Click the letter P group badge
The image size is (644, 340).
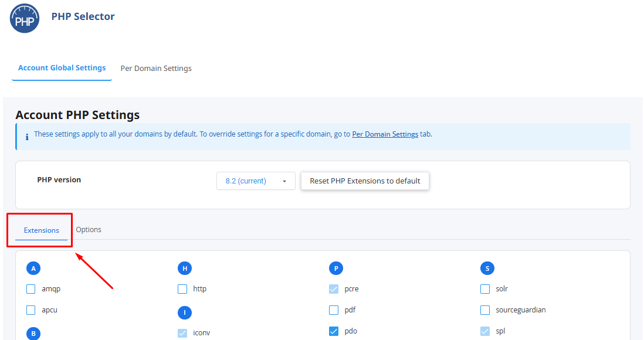pos(336,268)
